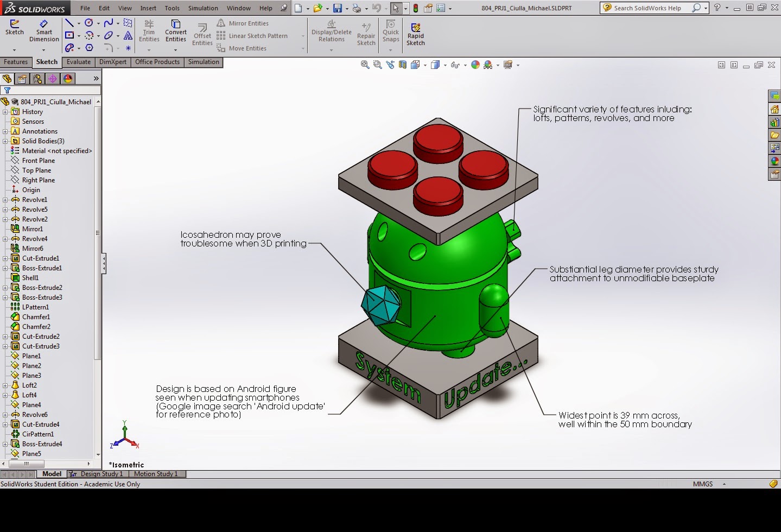This screenshot has height=532, width=781.
Task: Open the Sketch tool dropdown arrow
Action: (x=15, y=50)
